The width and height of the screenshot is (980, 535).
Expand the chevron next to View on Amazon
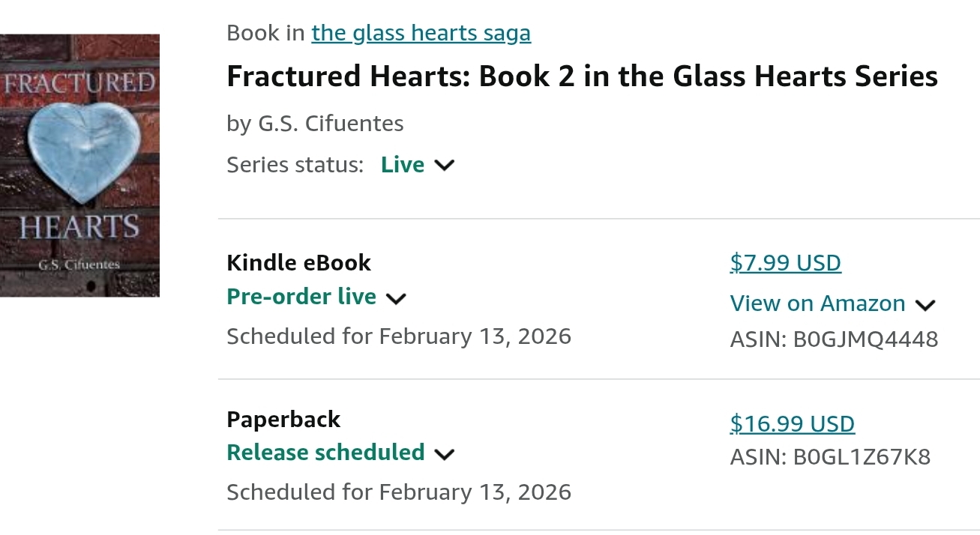[925, 304]
